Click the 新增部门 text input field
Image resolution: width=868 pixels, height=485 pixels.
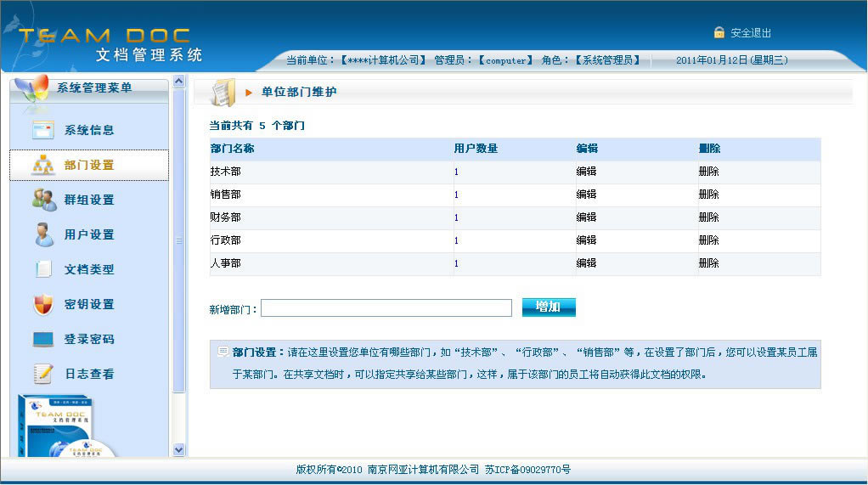click(386, 308)
